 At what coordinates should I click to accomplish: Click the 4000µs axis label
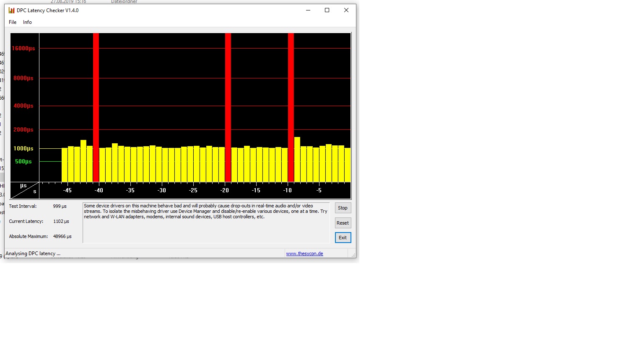(x=23, y=106)
